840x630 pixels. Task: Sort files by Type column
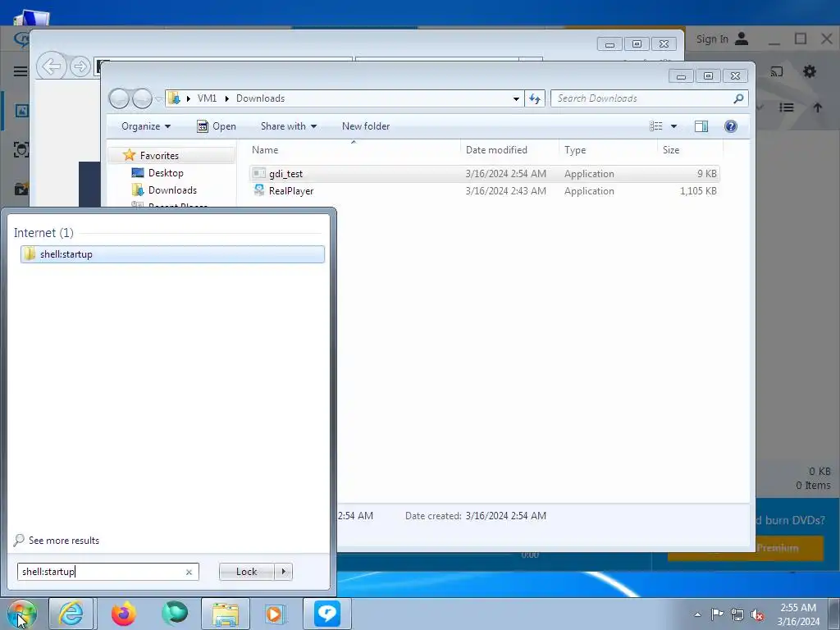608,150
